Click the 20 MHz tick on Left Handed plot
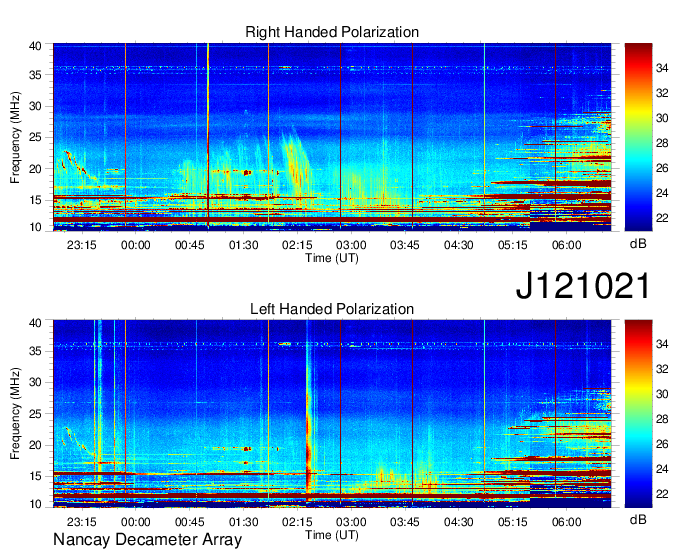 click(x=35, y=445)
